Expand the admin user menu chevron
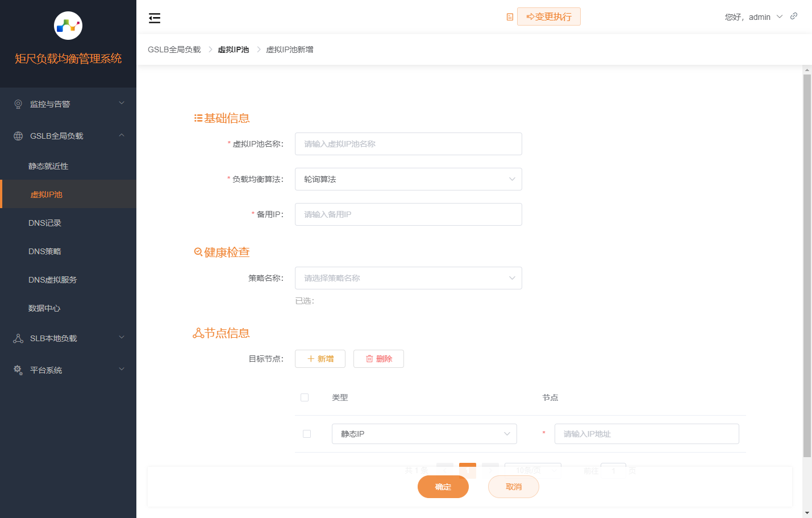Viewport: 812px width, 518px height. click(x=778, y=16)
